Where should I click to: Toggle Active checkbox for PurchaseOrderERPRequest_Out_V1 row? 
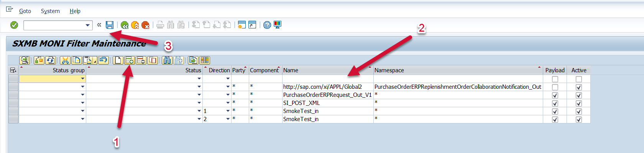(x=579, y=95)
